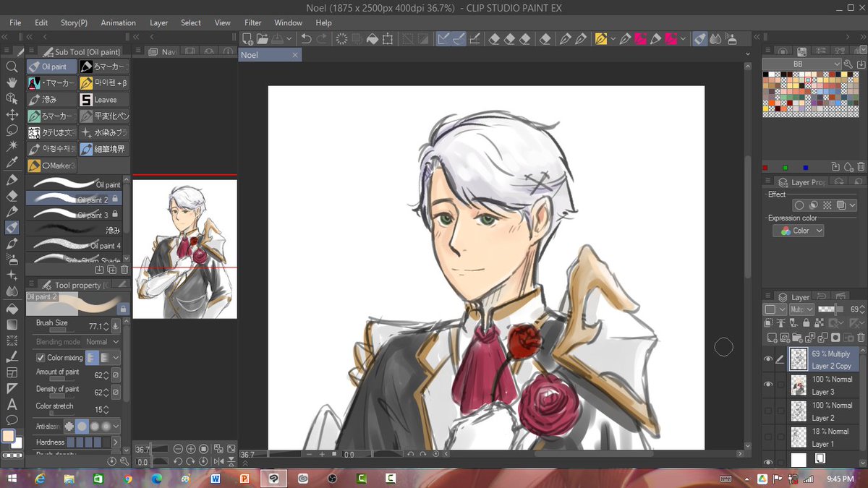Select the Move layer tool
The image size is (868, 488).
click(x=12, y=115)
